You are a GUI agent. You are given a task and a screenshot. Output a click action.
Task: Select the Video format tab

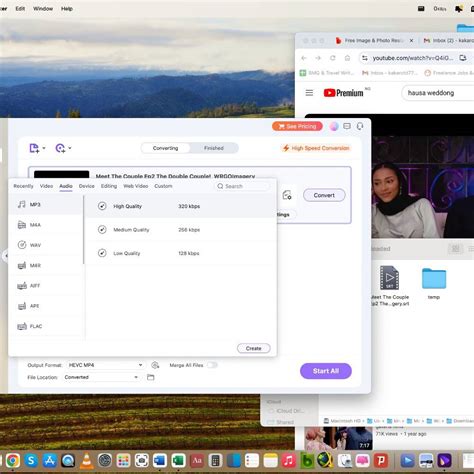[x=46, y=186]
